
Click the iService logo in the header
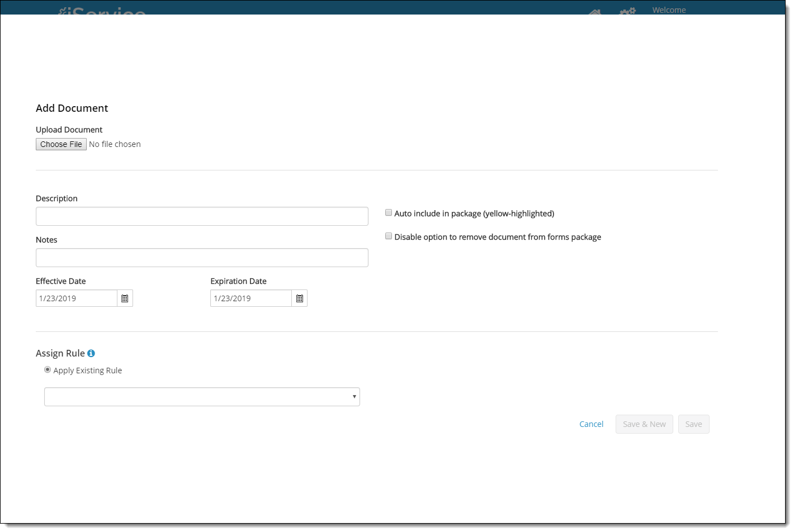point(103,11)
